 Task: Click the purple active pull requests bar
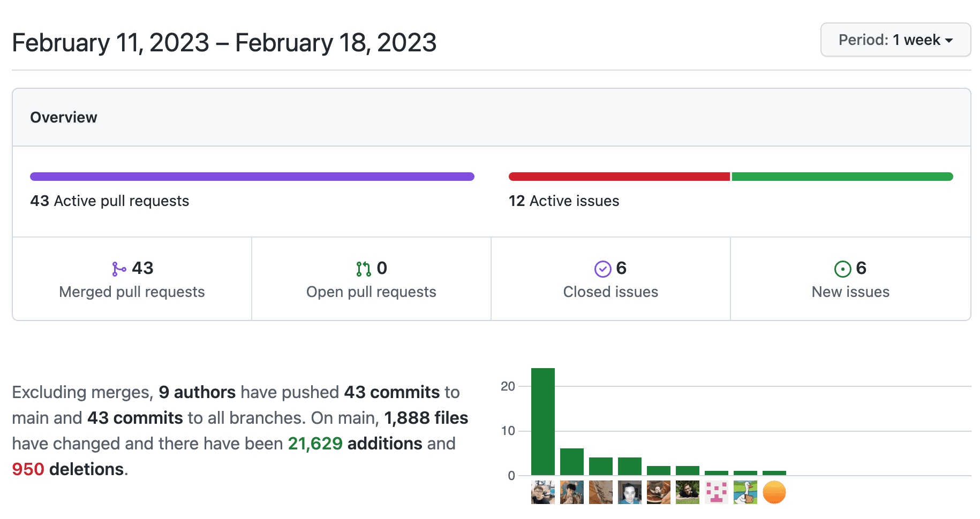tap(252, 177)
